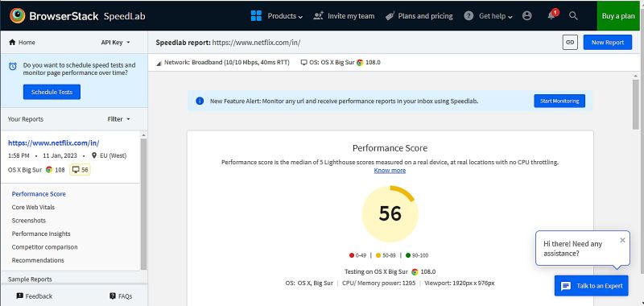Screen dimensions: 644x306
Task: Click the Buy a plan button
Action: (618, 16)
